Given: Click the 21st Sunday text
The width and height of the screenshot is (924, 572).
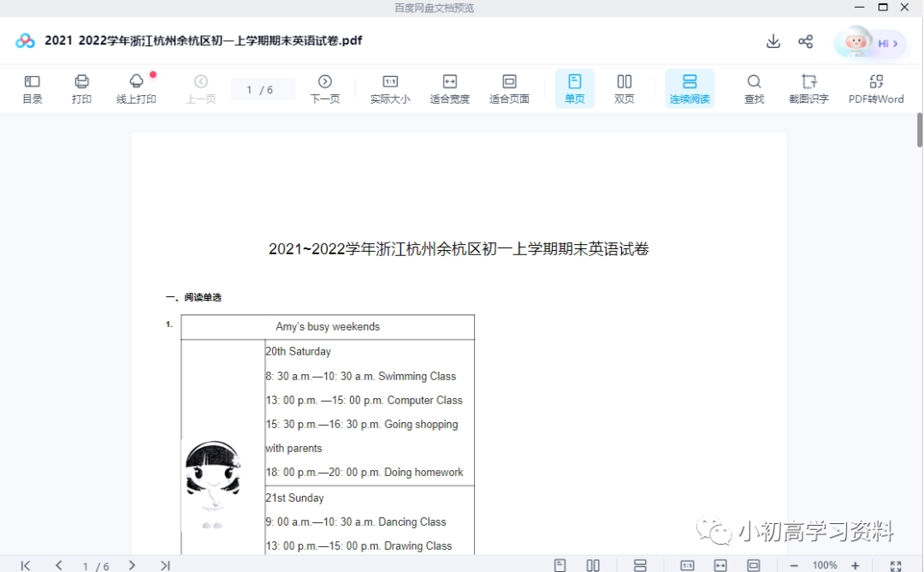Looking at the screenshot, I should click(x=294, y=498).
